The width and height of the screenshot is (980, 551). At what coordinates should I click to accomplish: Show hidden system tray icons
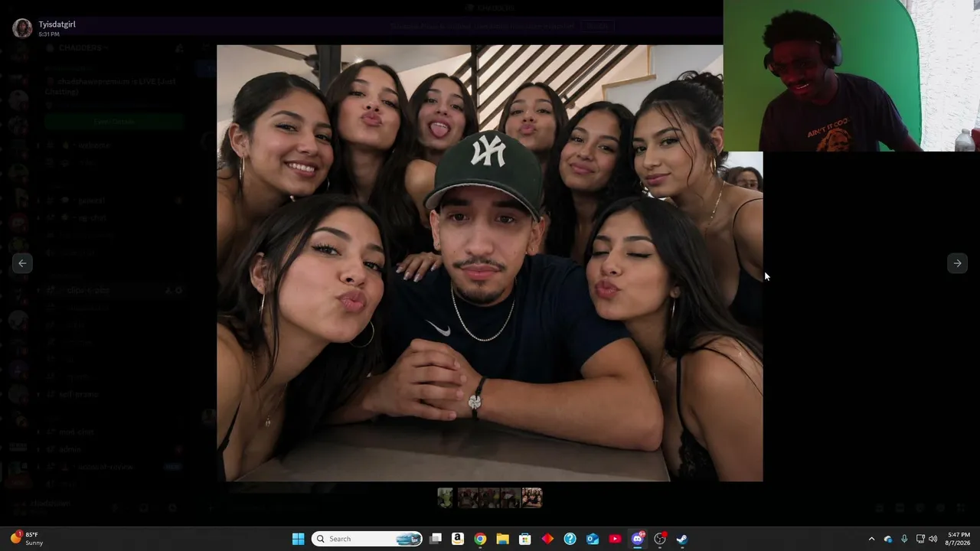(871, 539)
